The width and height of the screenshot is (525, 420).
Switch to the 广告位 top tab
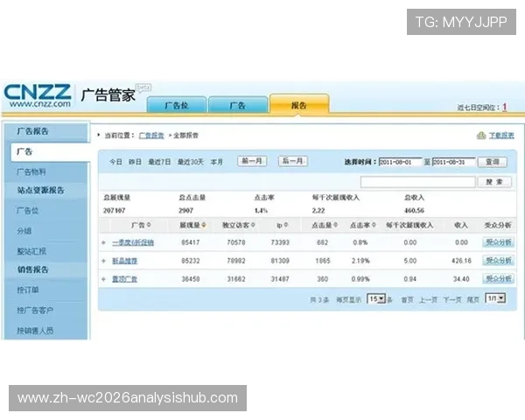177,105
